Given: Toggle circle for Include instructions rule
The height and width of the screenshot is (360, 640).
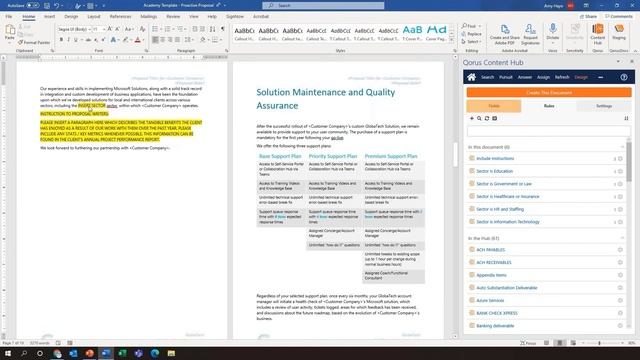Looking at the screenshot, I should tap(620, 158).
